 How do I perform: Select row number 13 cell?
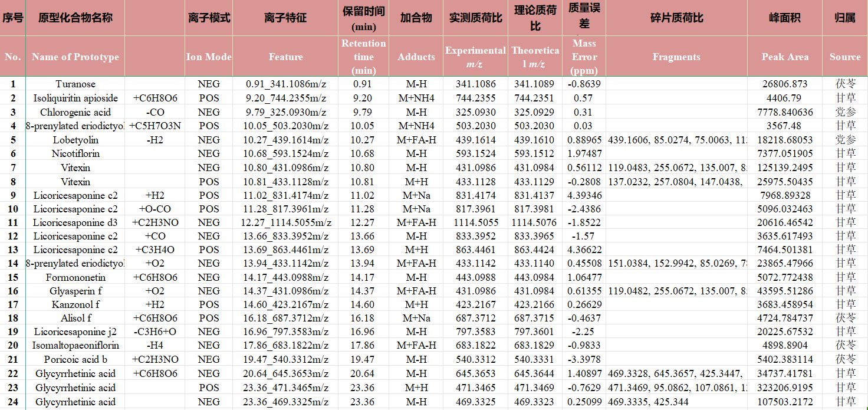pos(12,249)
